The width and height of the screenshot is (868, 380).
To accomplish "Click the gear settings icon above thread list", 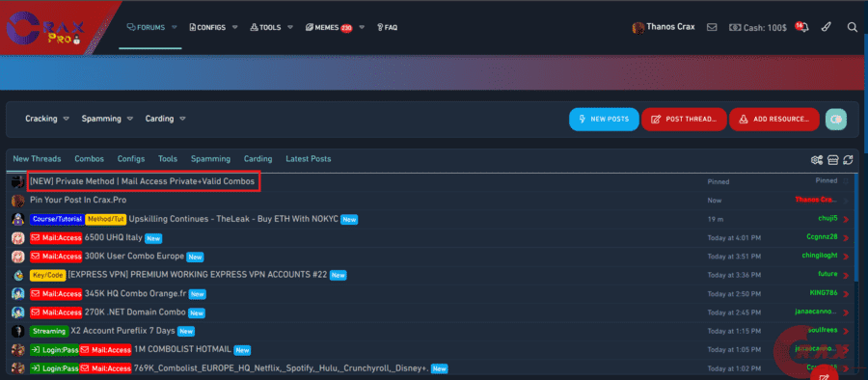I will tap(817, 160).
